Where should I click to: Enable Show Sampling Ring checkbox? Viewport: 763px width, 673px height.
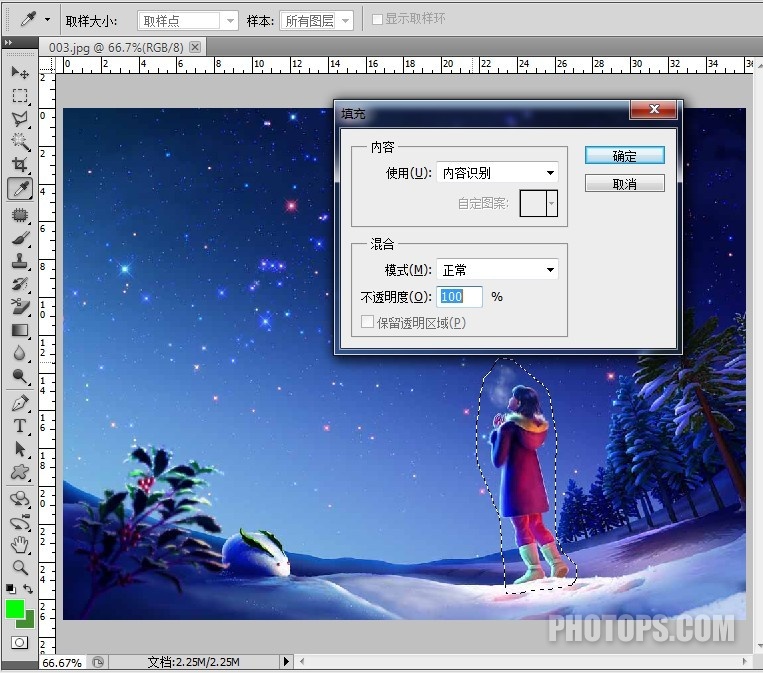pyautogui.click(x=377, y=19)
